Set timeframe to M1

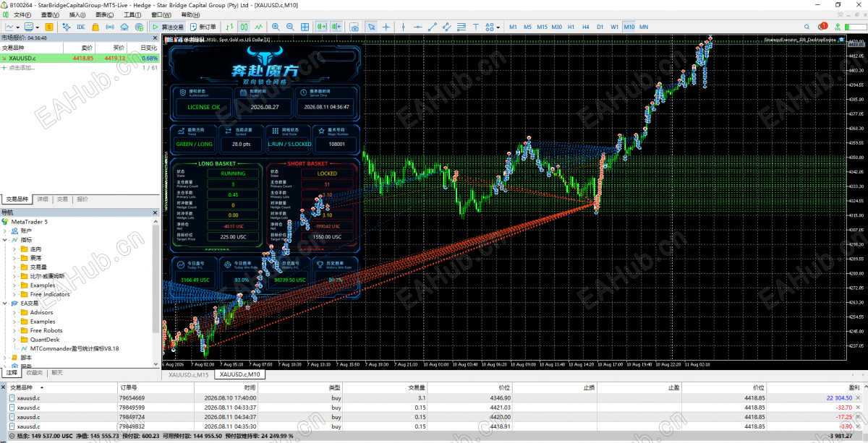coord(513,27)
